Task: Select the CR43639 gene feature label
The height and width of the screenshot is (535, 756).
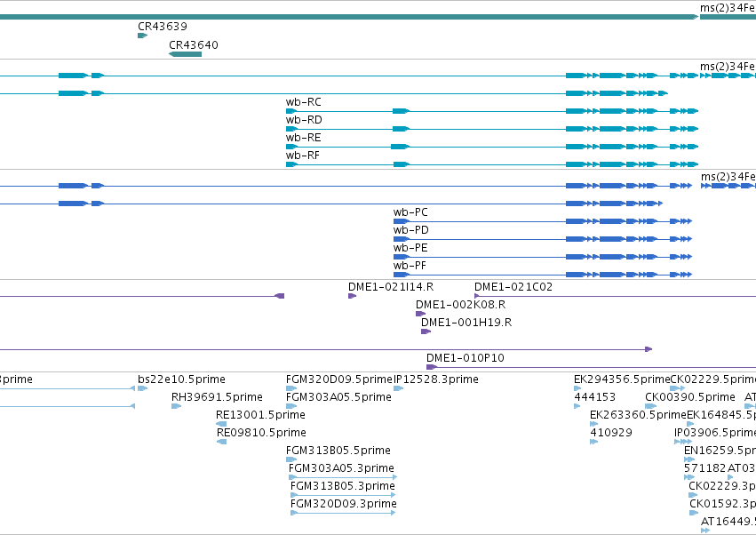Action: tap(163, 27)
